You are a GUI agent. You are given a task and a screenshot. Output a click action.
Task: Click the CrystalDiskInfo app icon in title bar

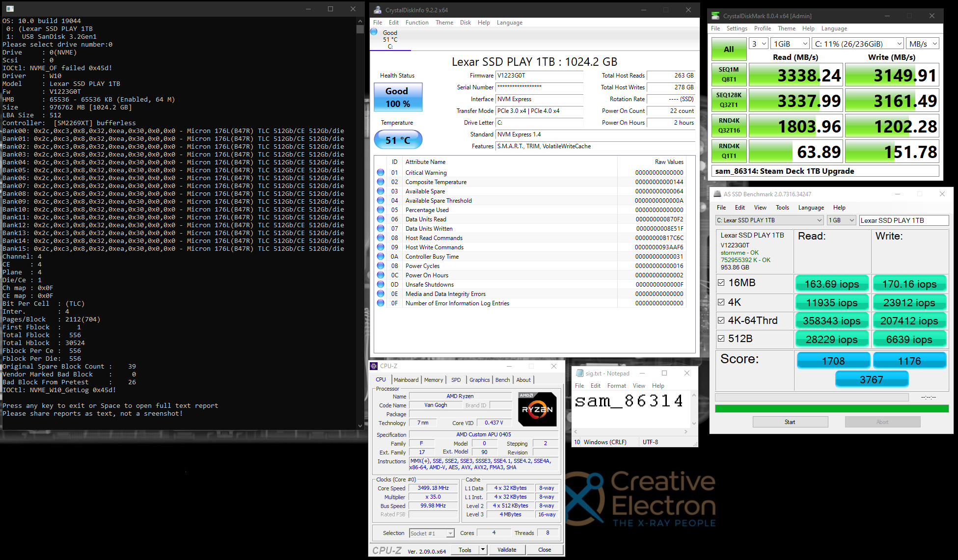point(378,10)
